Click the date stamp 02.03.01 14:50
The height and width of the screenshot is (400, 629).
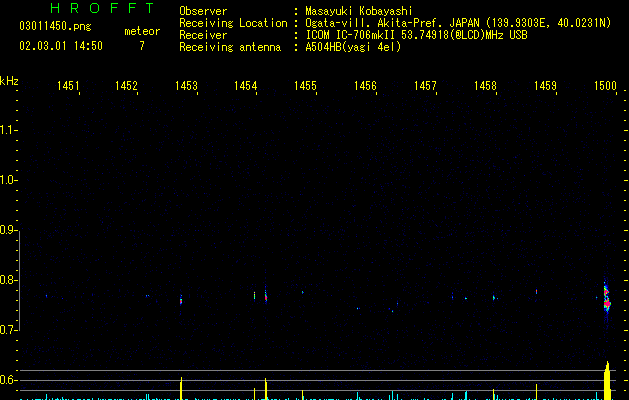(x=61, y=46)
